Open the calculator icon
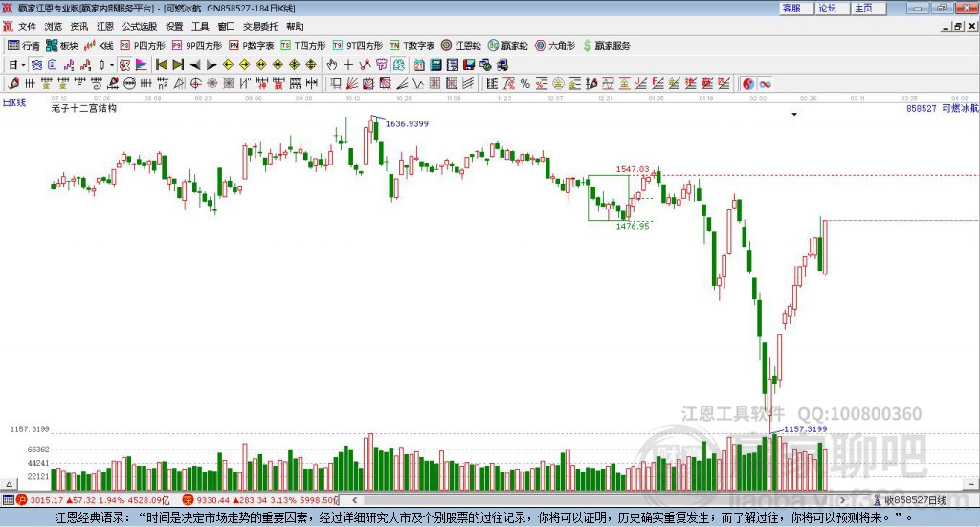 click(x=435, y=65)
